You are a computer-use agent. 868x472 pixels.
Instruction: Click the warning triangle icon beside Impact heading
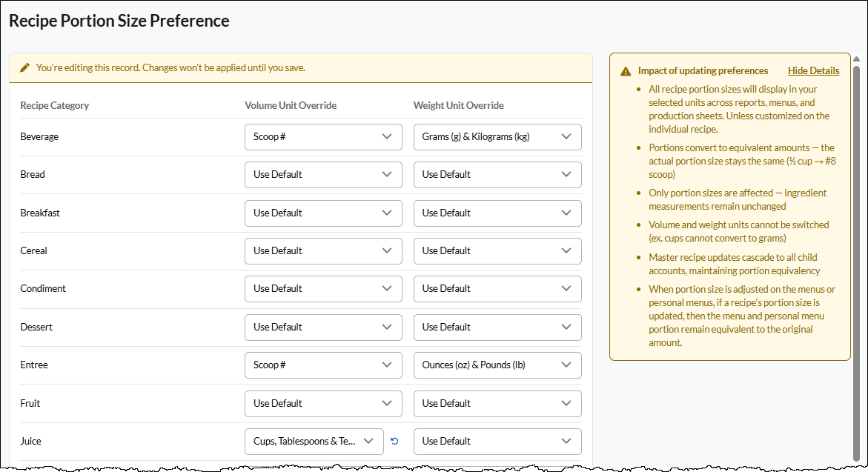point(626,71)
